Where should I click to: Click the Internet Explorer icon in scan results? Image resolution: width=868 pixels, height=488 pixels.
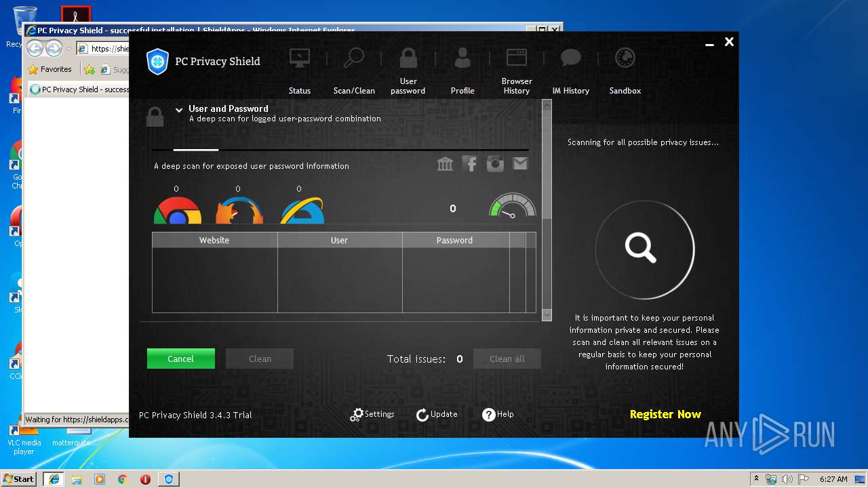(302, 210)
